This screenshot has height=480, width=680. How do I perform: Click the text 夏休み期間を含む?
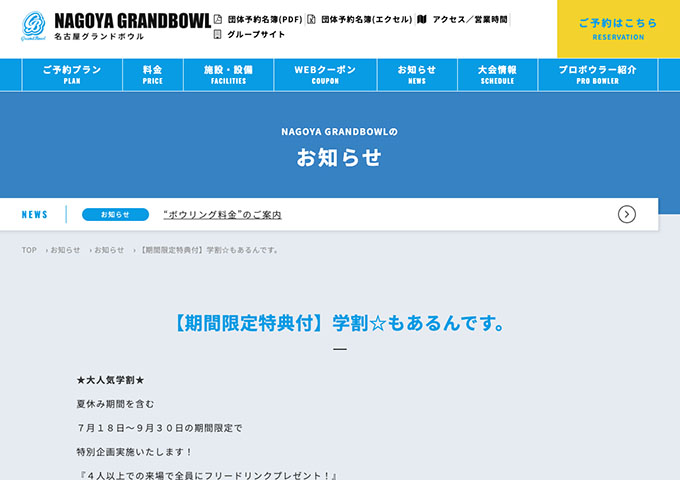pyautogui.click(x=115, y=404)
